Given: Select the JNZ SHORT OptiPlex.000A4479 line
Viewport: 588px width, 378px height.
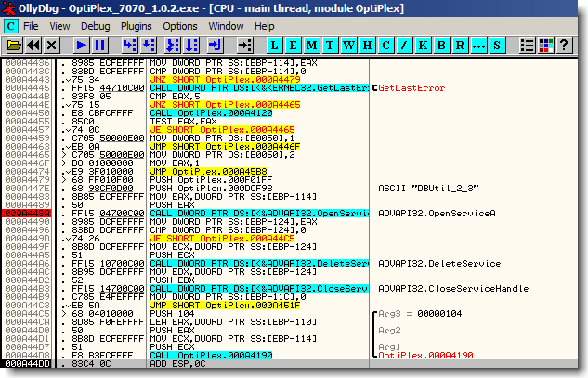Looking at the screenshot, I should click(x=225, y=80).
